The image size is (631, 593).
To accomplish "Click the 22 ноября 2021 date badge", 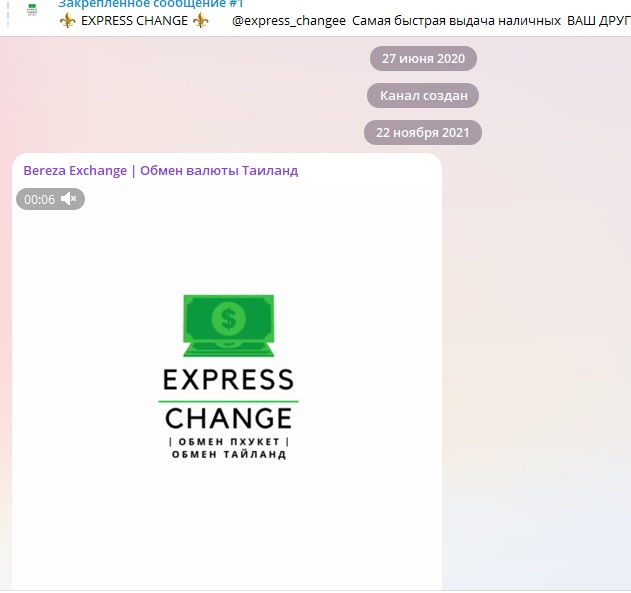I will click(x=423, y=132).
